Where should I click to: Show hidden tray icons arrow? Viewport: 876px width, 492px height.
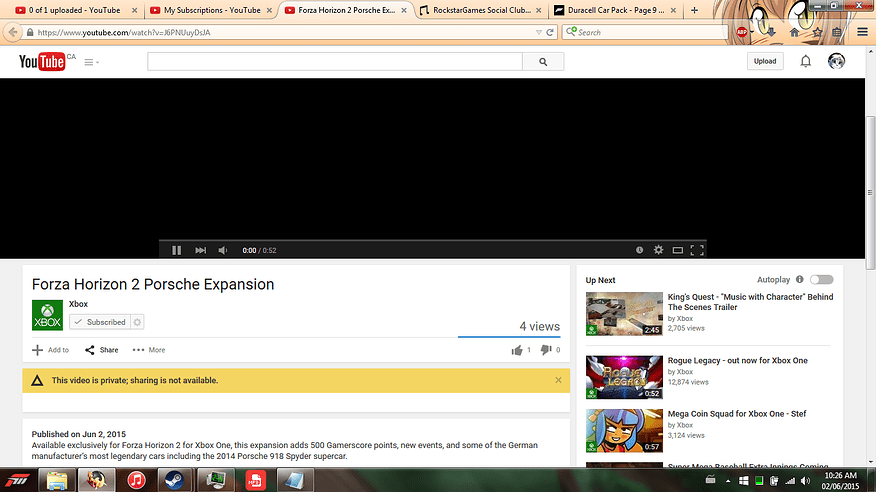(728, 481)
